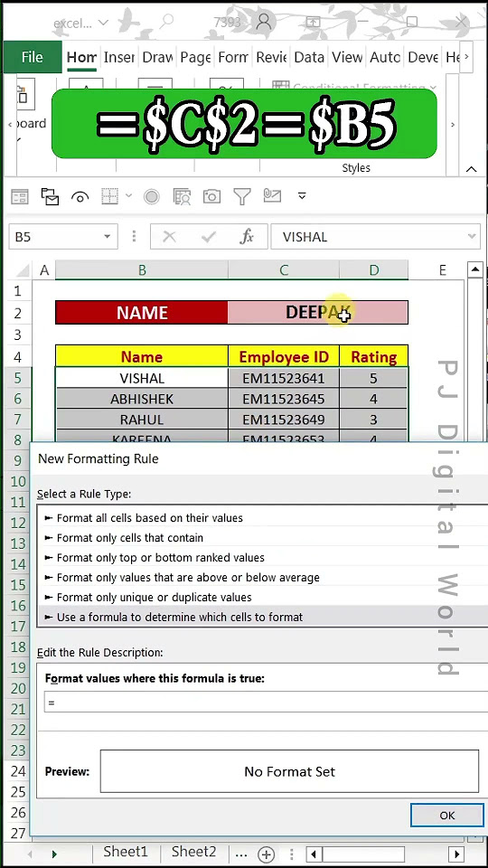Open Customize Quick Access Toolbar dropdown

pos(302,196)
